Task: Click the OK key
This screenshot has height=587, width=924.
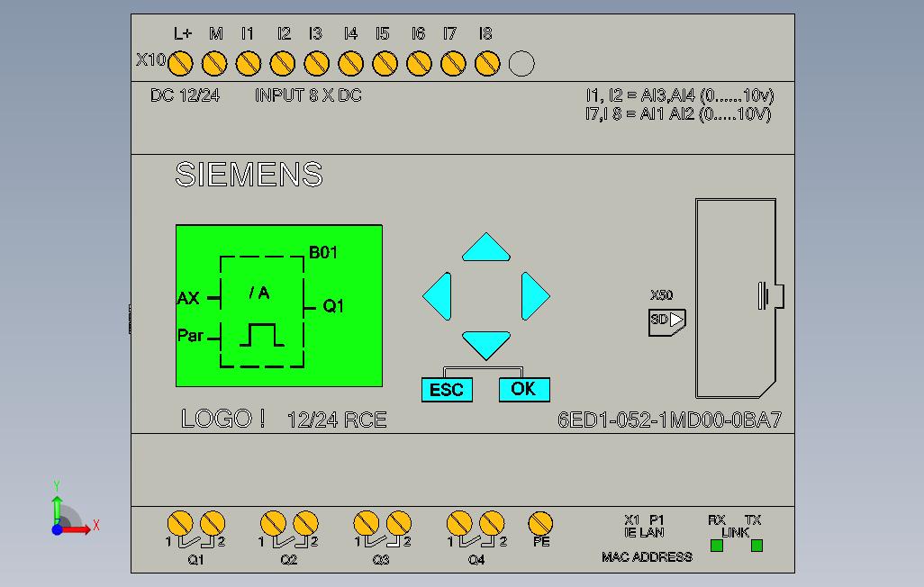Action: click(524, 389)
